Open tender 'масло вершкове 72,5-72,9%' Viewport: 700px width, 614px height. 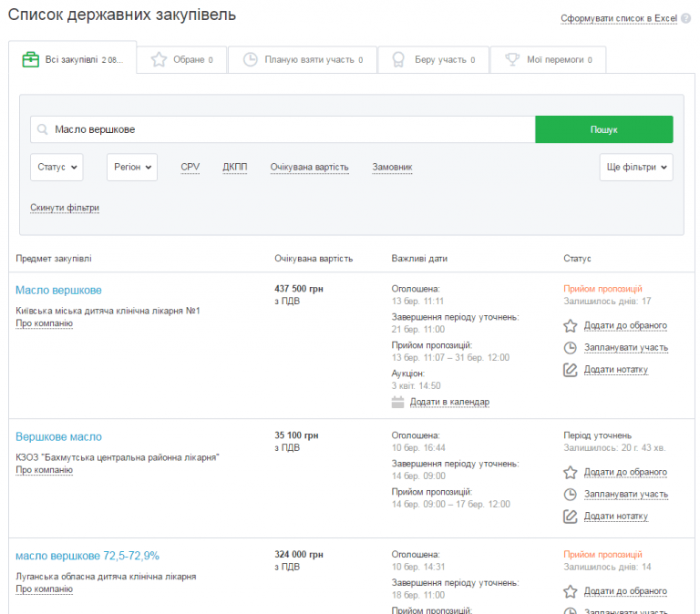click(x=87, y=556)
